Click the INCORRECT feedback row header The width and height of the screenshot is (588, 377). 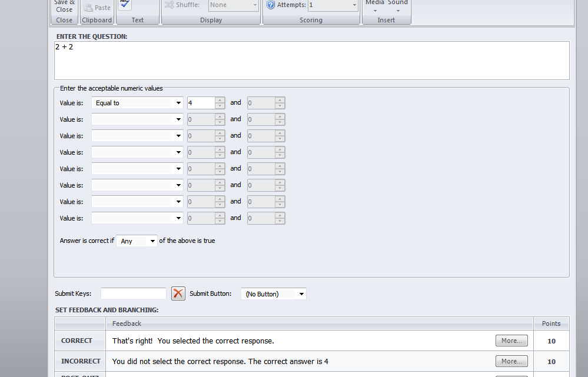click(80, 361)
